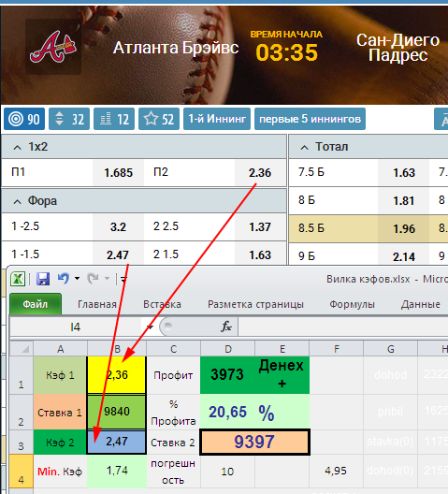Select the Ставка 2 result cell 9397
The width and height of the screenshot is (448, 494).
click(254, 442)
